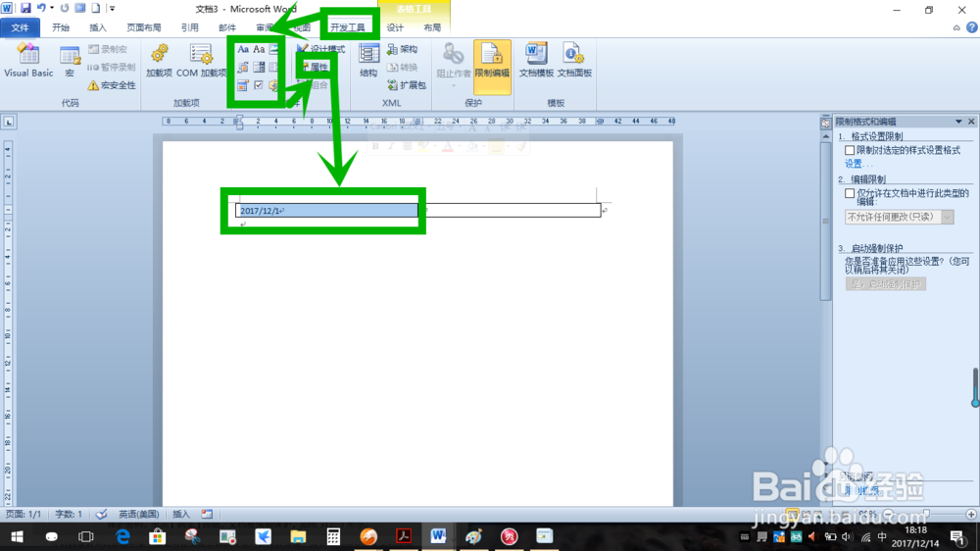Undo last action in quick access toolbar
The height and width of the screenshot is (551, 980).
click(x=41, y=8)
